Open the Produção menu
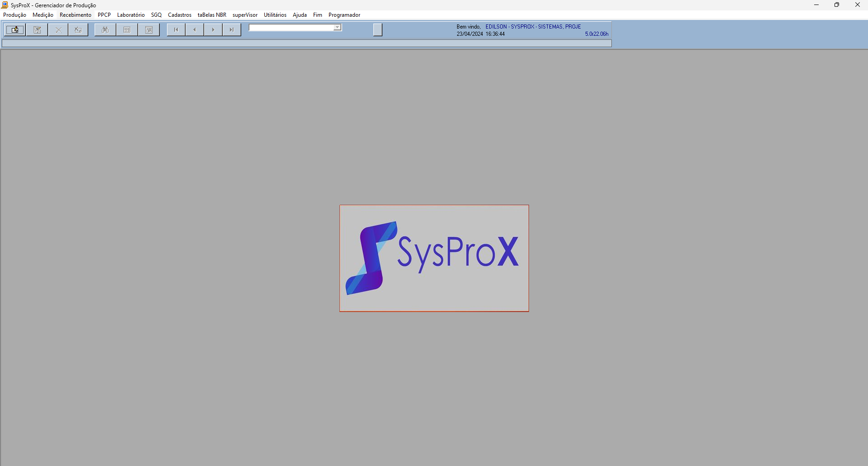This screenshot has height=466, width=868. point(14,15)
